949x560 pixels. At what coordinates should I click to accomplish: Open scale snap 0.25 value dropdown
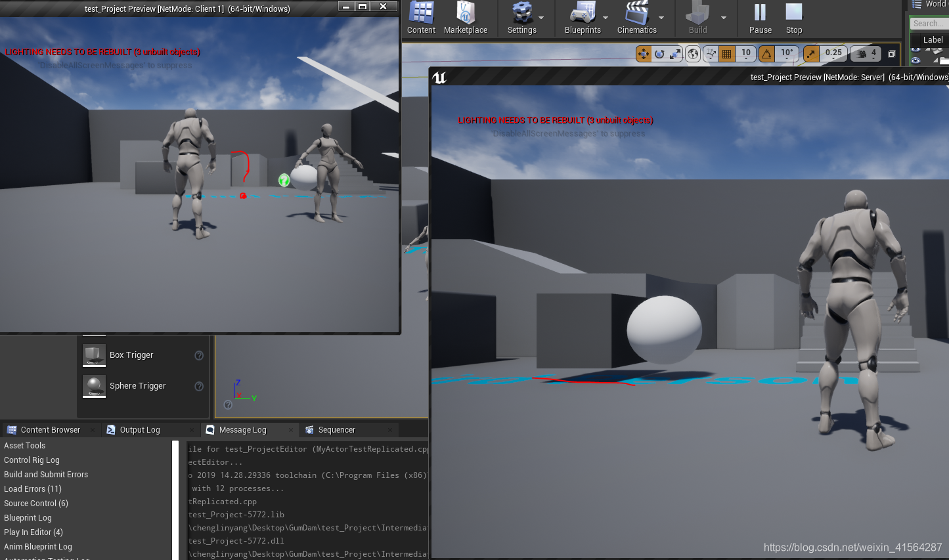(833, 54)
